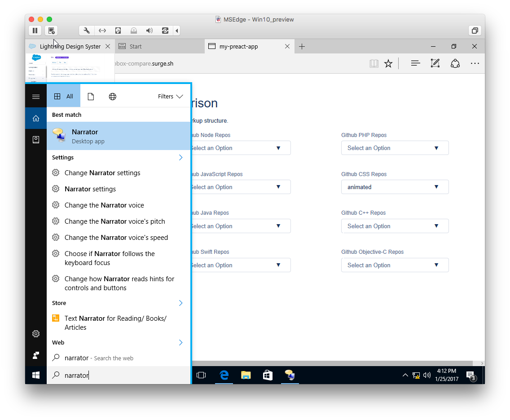510x420 pixels.
Task: Open Change how Narrator reads hints
Action: [x=119, y=283]
